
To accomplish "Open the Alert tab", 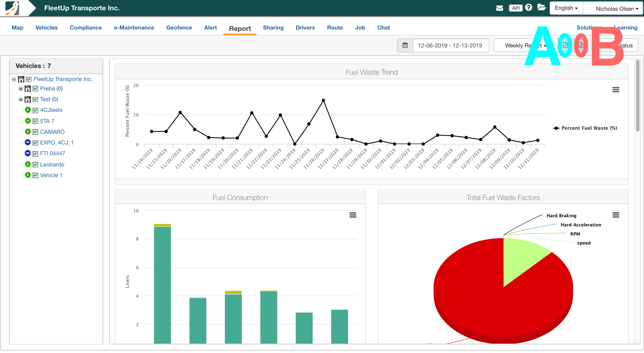I will click(x=210, y=28).
